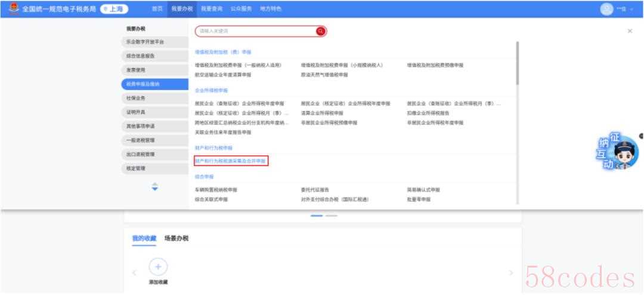Click the menu panel vertical scrollbar
Image resolution: width=644 pixels, height=295 pixels.
pyautogui.click(x=517, y=63)
